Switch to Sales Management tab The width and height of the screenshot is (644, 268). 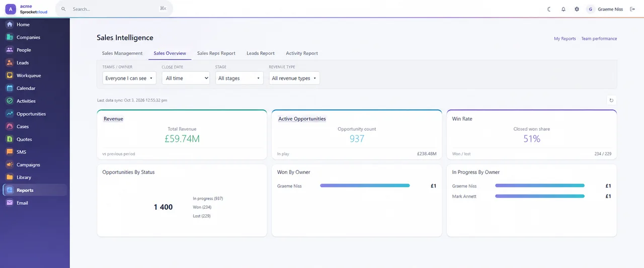click(x=122, y=53)
